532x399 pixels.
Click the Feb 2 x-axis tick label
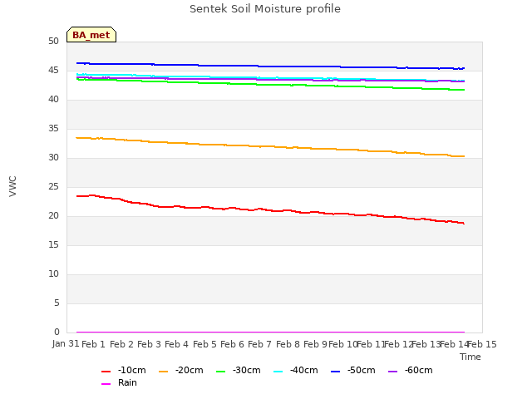click(x=121, y=344)
